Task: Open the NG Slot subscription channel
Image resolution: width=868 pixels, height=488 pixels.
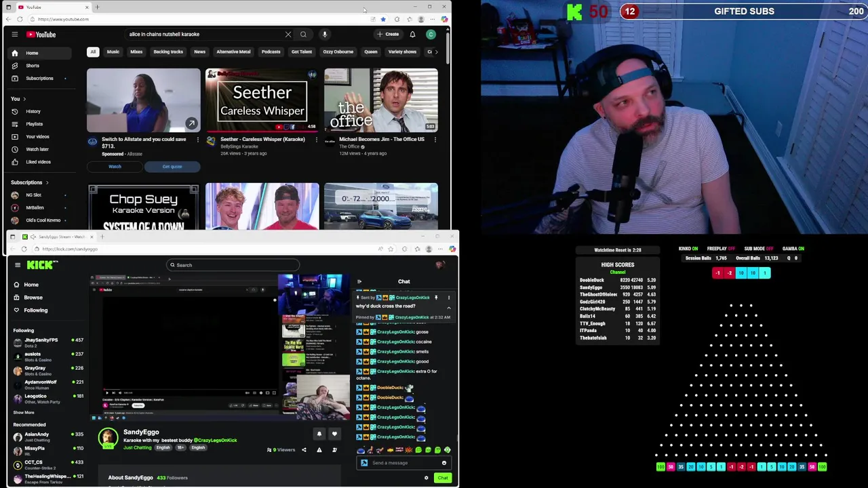Action: 33,195
